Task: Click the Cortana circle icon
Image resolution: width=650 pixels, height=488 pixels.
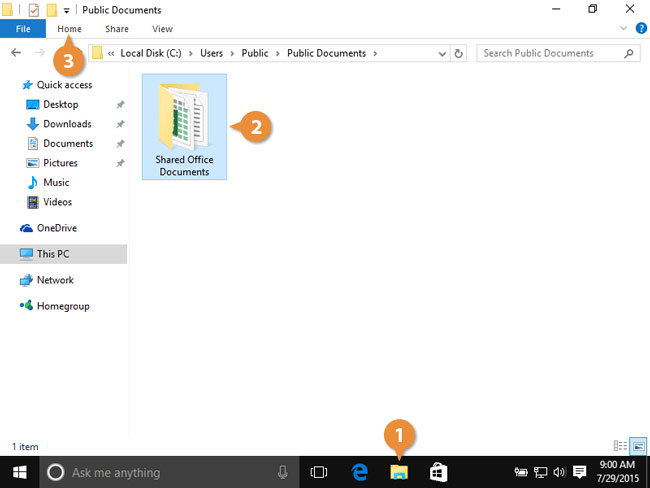Action: tap(55, 472)
